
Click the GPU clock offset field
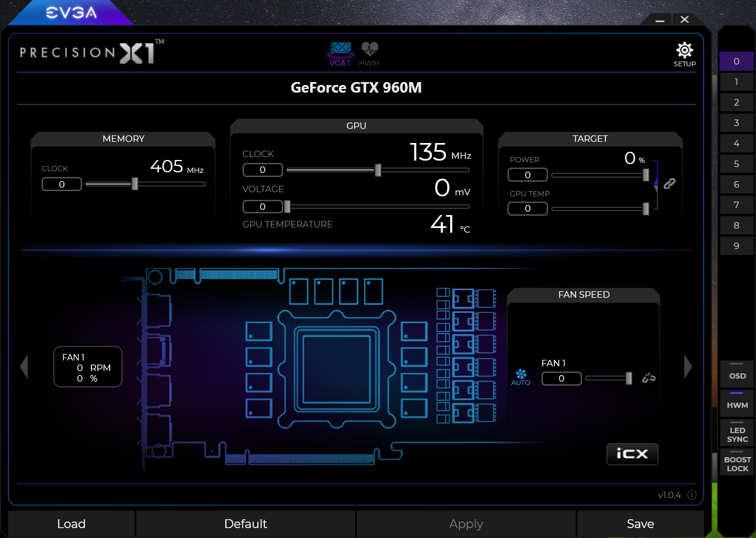(x=263, y=170)
